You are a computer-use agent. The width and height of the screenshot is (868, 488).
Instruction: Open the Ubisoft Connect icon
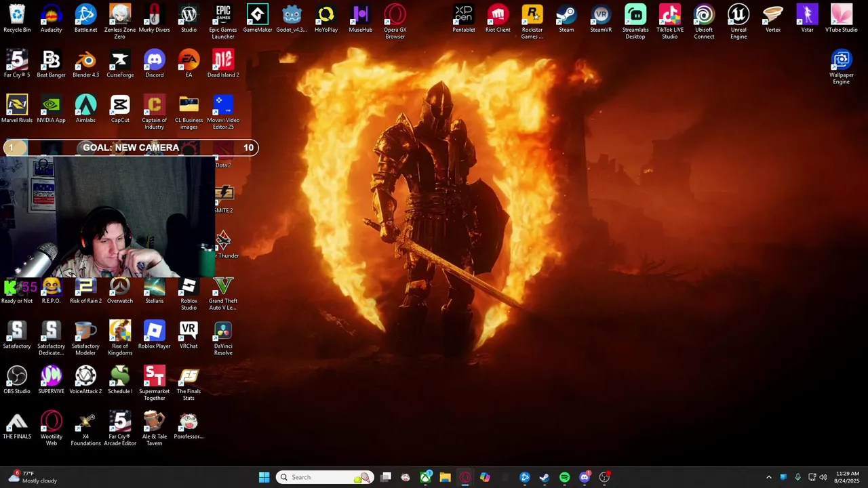pyautogui.click(x=704, y=22)
